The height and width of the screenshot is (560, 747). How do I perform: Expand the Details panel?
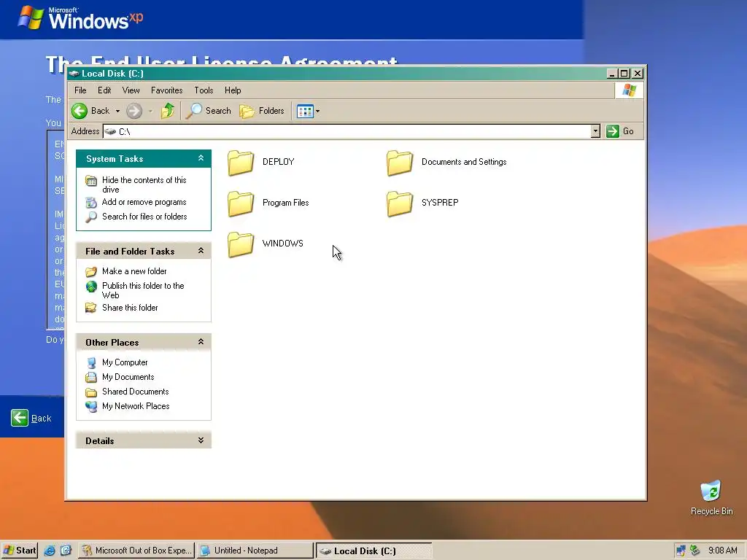tap(201, 440)
